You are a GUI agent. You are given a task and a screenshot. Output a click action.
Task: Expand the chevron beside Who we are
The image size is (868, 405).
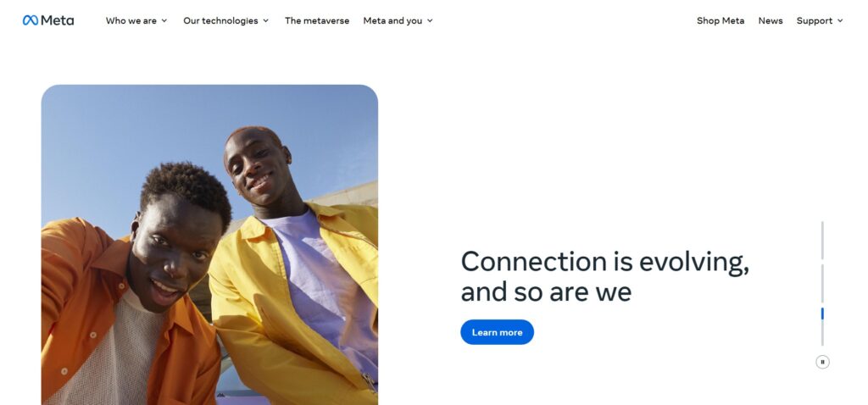click(x=164, y=21)
